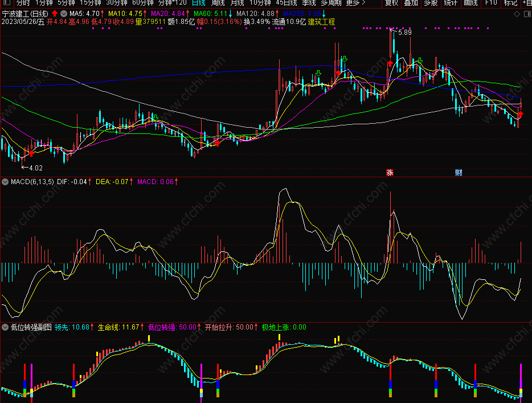Open the 多周期 multi-period view
Image resolution: width=532 pixels, height=403 pixels.
(x=331, y=3)
